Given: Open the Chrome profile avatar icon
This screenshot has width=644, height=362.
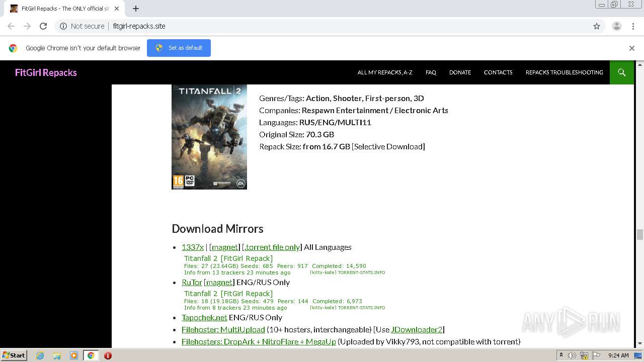Looking at the screenshot, I should pyautogui.click(x=616, y=26).
